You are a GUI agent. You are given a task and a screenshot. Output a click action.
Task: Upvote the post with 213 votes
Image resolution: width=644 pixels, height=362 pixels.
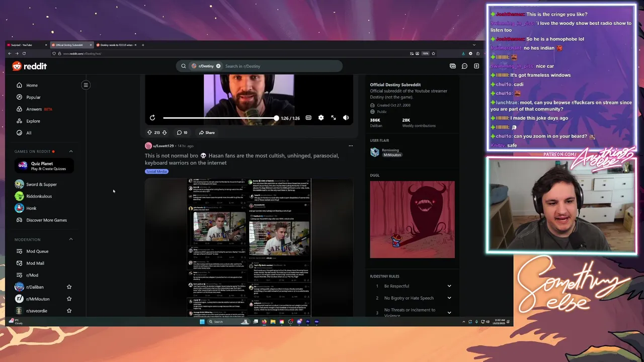[149, 133]
